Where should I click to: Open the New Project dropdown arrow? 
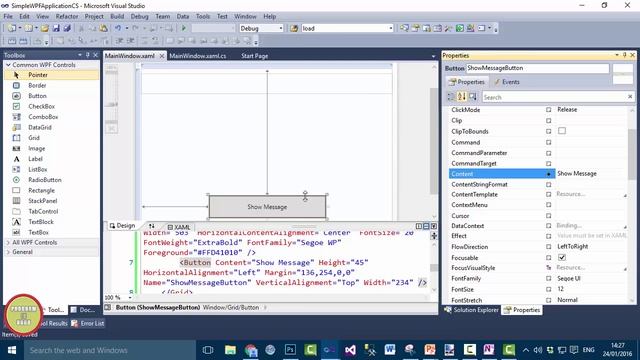click(20, 28)
